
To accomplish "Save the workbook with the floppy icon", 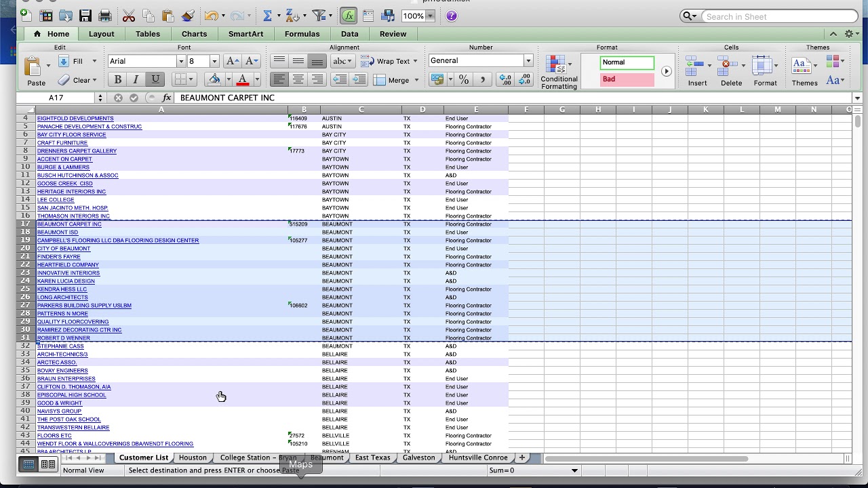I will (x=85, y=16).
